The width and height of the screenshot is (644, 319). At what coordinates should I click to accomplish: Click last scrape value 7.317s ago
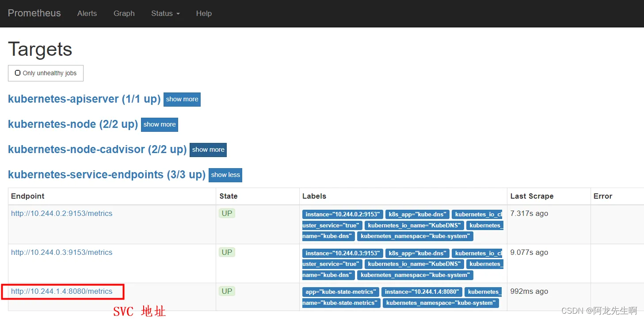[x=529, y=213]
